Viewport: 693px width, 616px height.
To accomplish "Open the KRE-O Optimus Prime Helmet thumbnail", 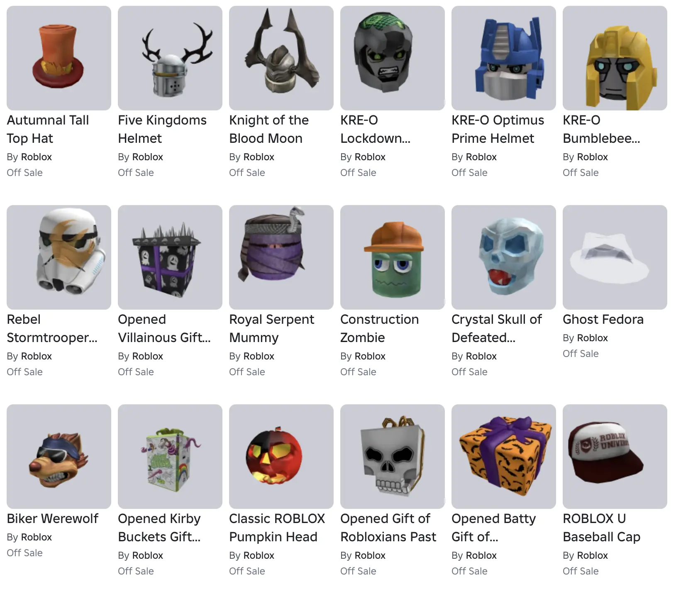I will tap(504, 58).
